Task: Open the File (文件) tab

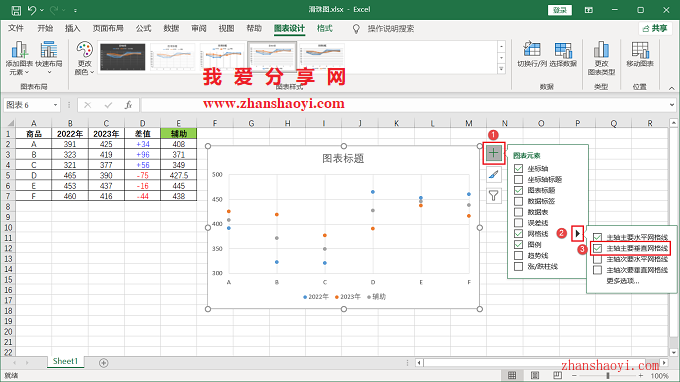Action: pos(16,29)
